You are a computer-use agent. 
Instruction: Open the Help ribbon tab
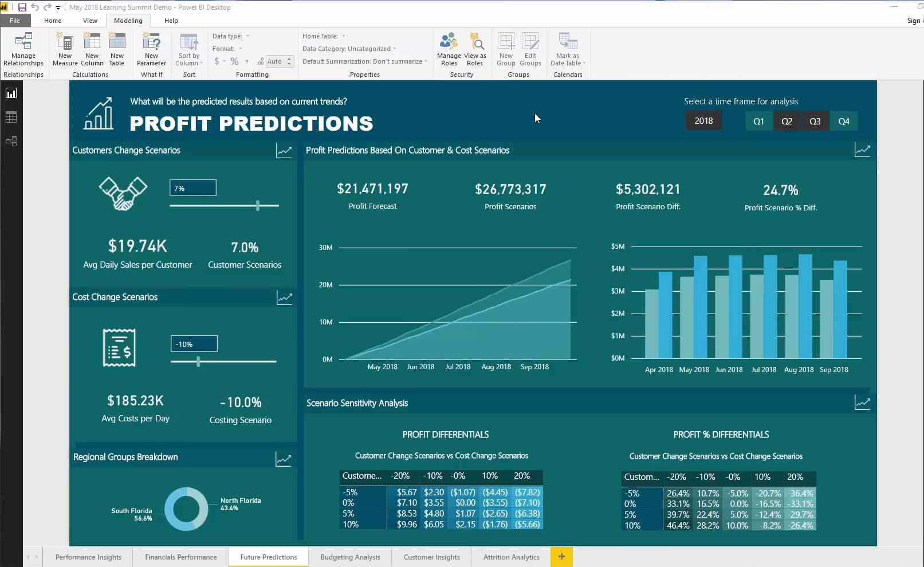pyautogui.click(x=171, y=21)
